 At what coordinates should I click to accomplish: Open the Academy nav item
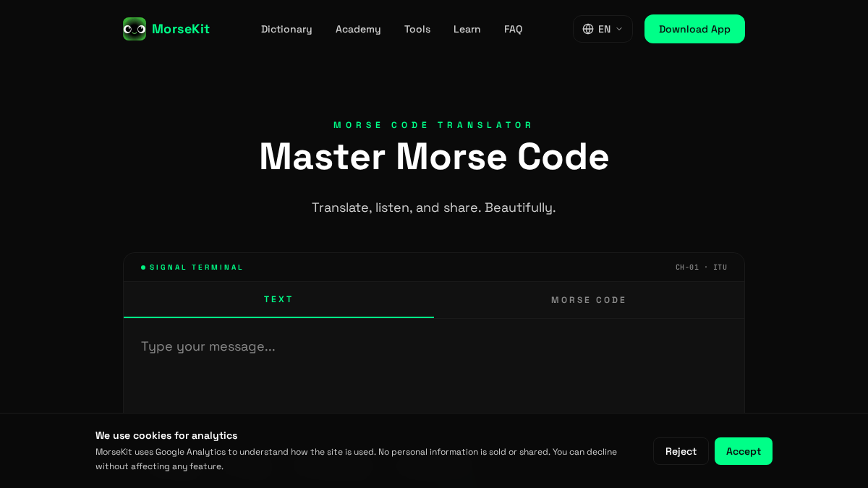358,29
